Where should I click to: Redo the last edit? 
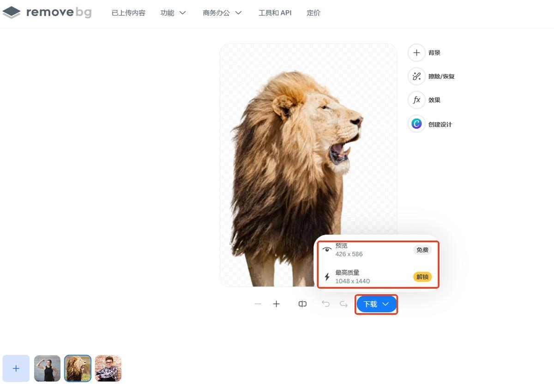point(343,304)
